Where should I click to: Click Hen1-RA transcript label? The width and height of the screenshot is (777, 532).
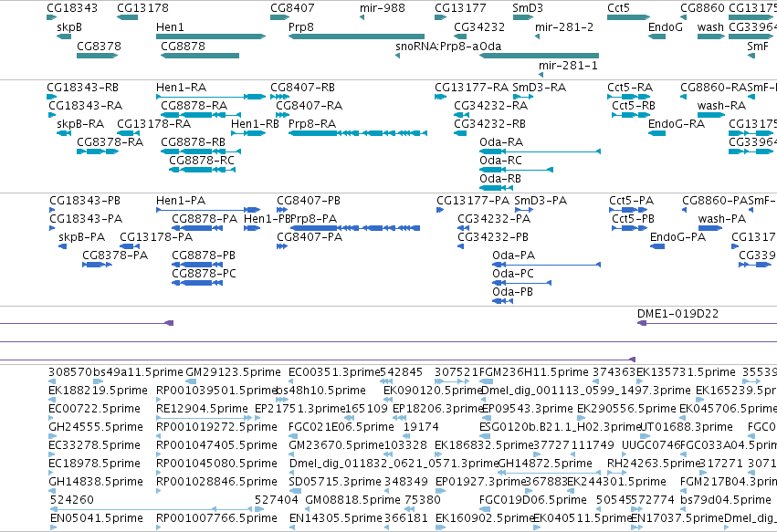click(x=181, y=88)
